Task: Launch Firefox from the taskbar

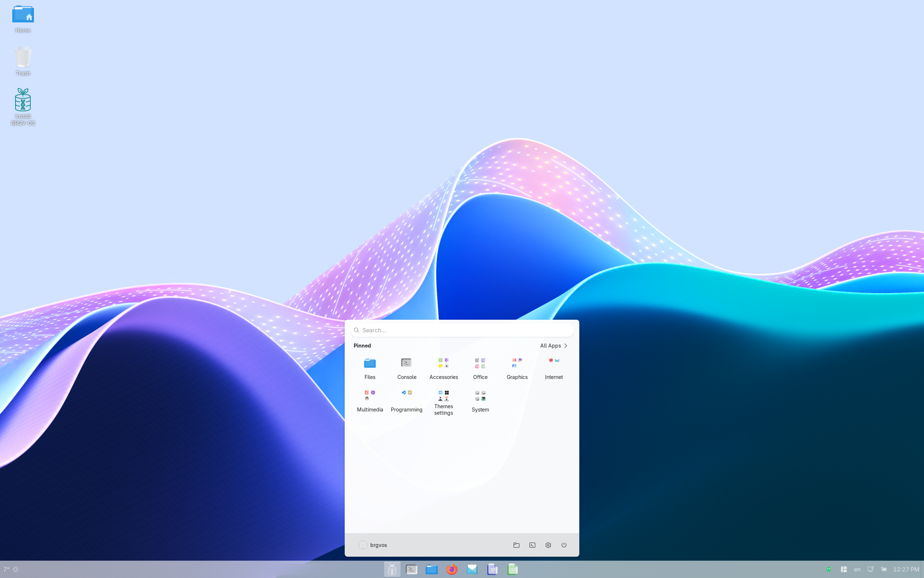Action: tap(452, 569)
